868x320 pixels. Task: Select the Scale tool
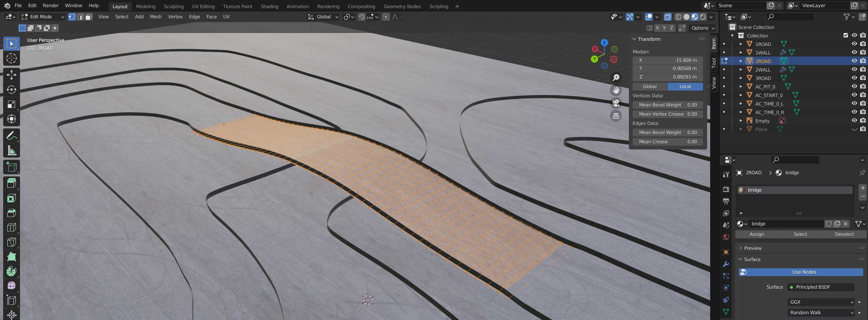pos(12,104)
